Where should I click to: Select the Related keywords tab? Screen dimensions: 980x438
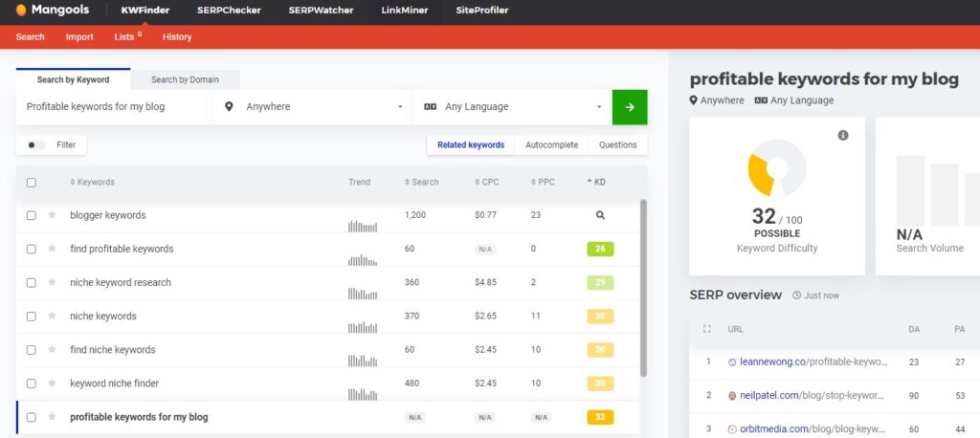tap(471, 145)
